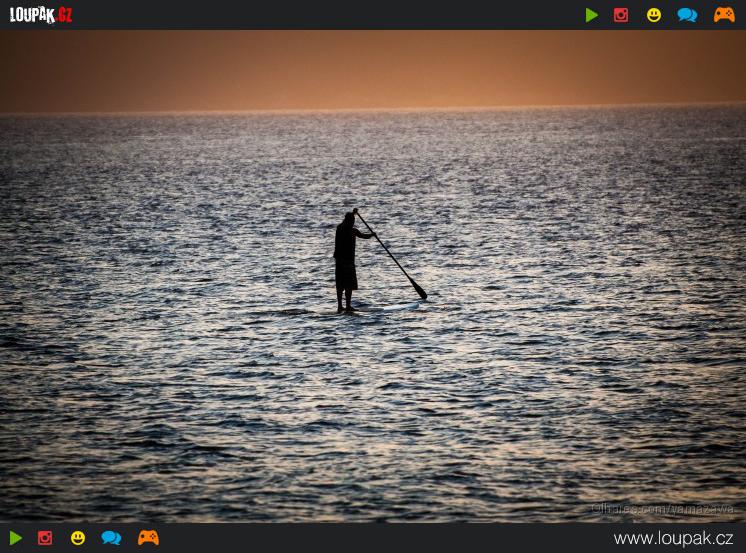Screen dimensions: 746x553
Task: Click the red .CZ part of the logo
Action: click(64, 15)
